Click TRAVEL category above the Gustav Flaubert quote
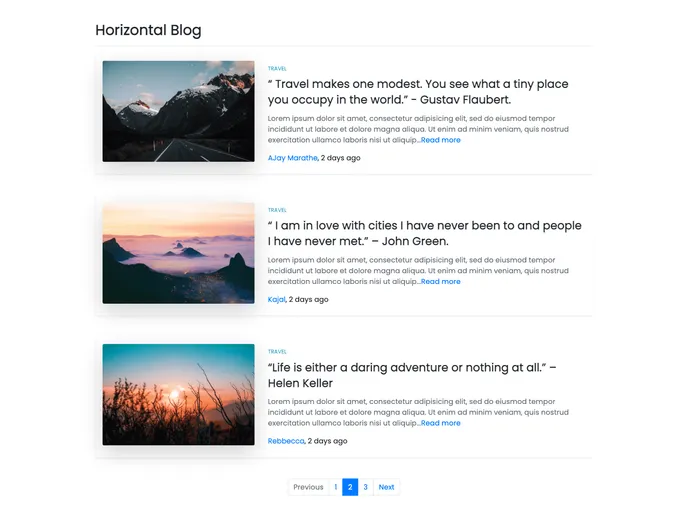This screenshot has height=512, width=688. (277, 69)
